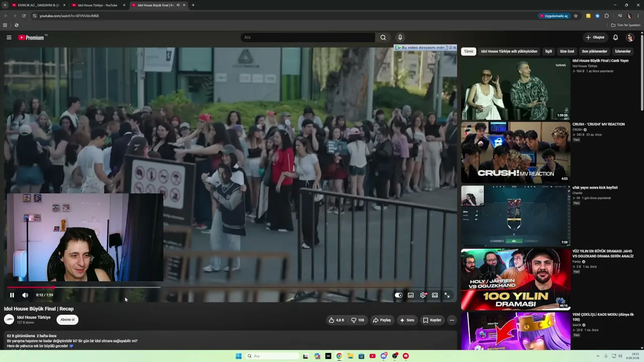Click the YouTube search input field
The width and height of the screenshot is (644, 362).
(308, 37)
